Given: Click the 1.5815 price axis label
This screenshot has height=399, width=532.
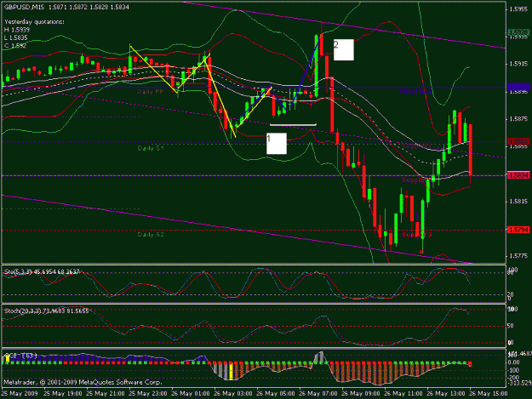Looking at the screenshot, I should 518,202.
